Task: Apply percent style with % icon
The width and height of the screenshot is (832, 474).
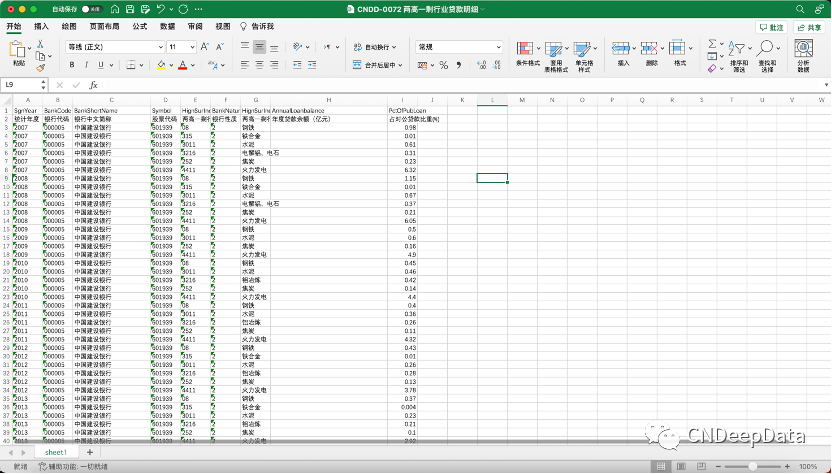Action: pyautogui.click(x=444, y=65)
